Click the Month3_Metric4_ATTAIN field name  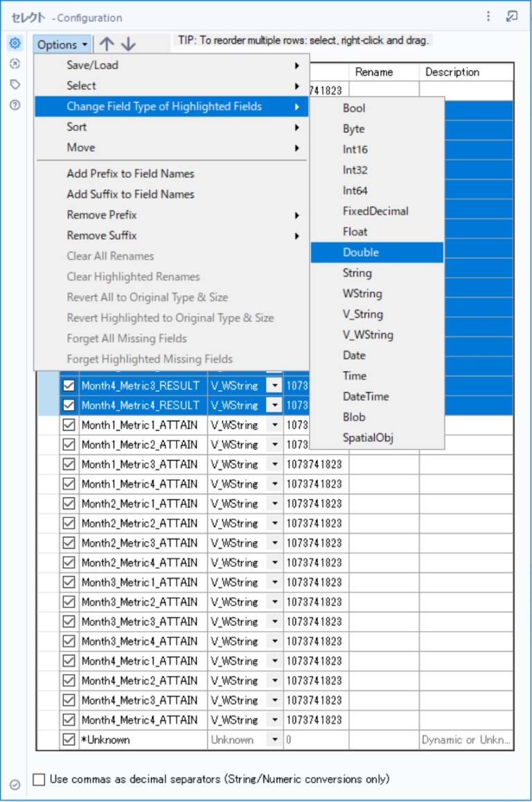tap(139, 641)
